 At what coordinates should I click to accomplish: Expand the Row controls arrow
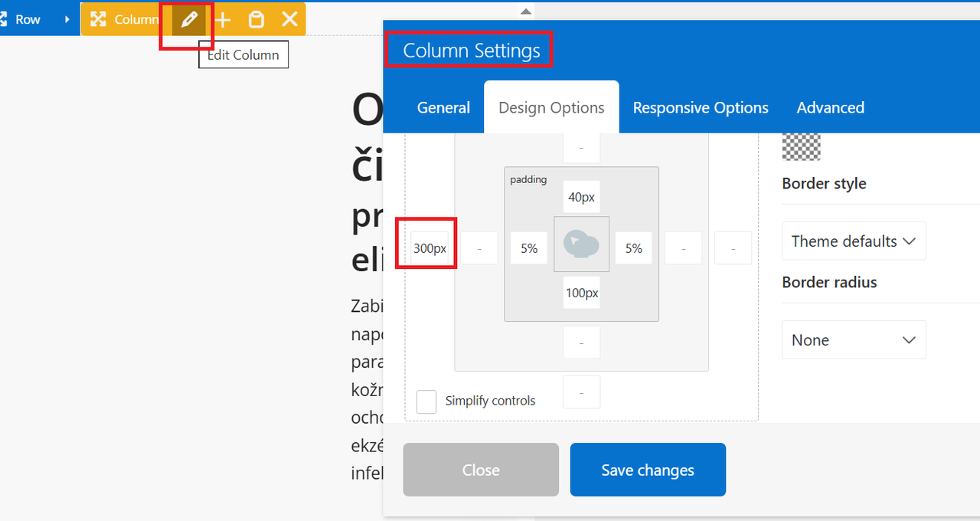pyautogui.click(x=67, y=20)
